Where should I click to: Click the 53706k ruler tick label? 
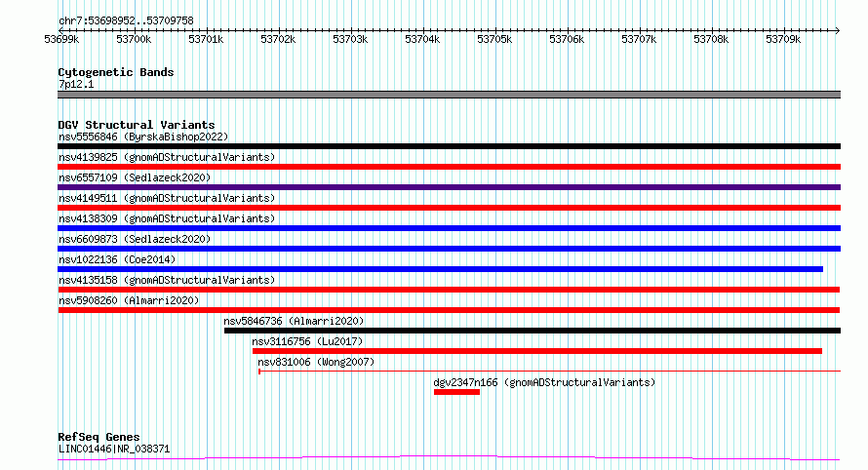pos(567,39)
